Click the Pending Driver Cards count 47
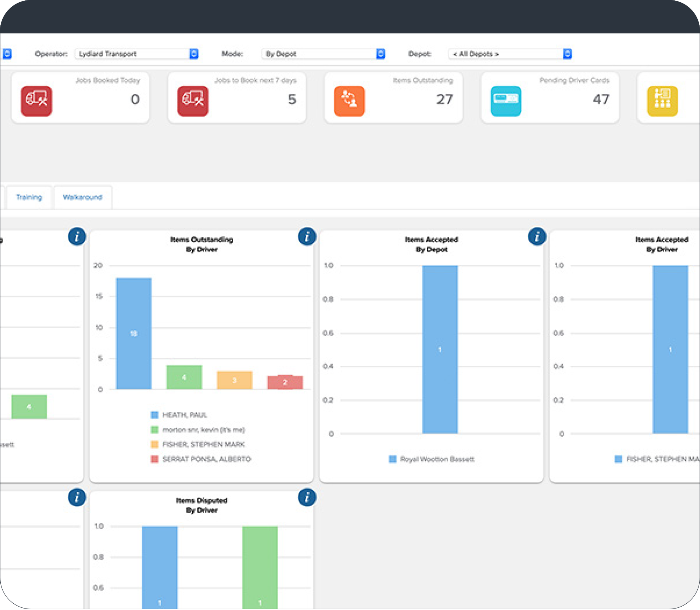The height and width of the screenshot is (610, 700). pos(601,99)
